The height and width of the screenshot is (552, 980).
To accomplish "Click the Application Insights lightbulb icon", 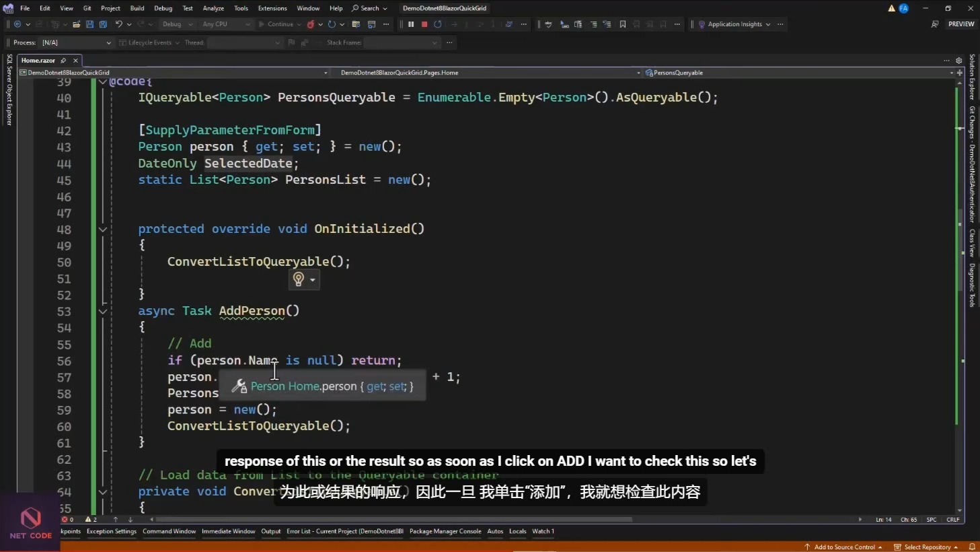I will point(702,24).
